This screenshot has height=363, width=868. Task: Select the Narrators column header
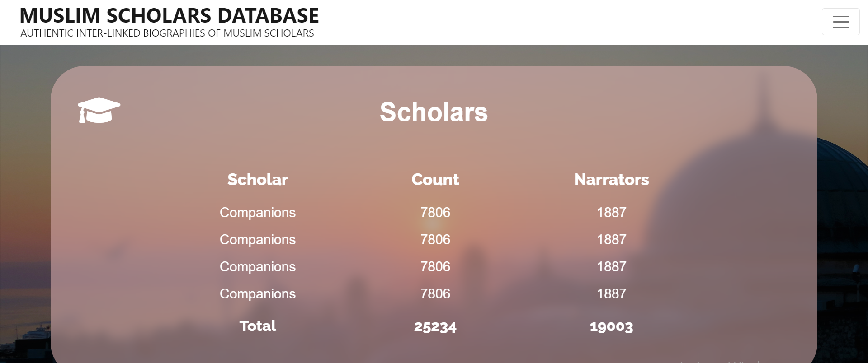611,180
